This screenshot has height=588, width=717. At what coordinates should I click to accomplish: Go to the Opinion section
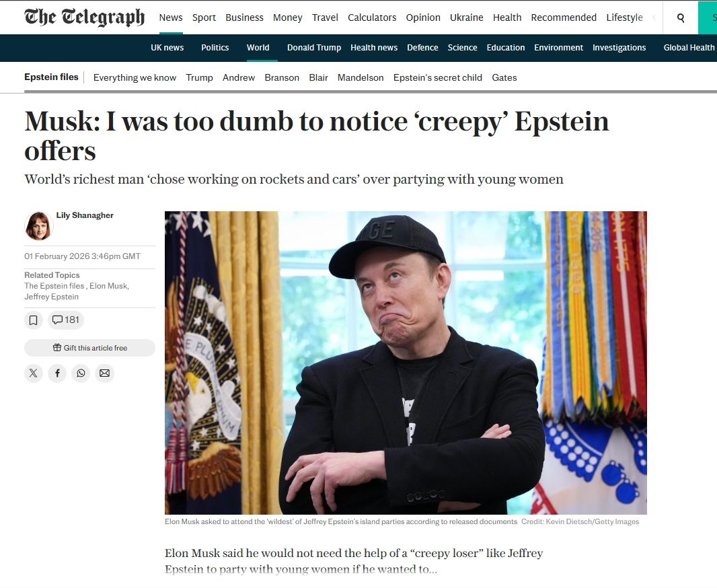423,17
